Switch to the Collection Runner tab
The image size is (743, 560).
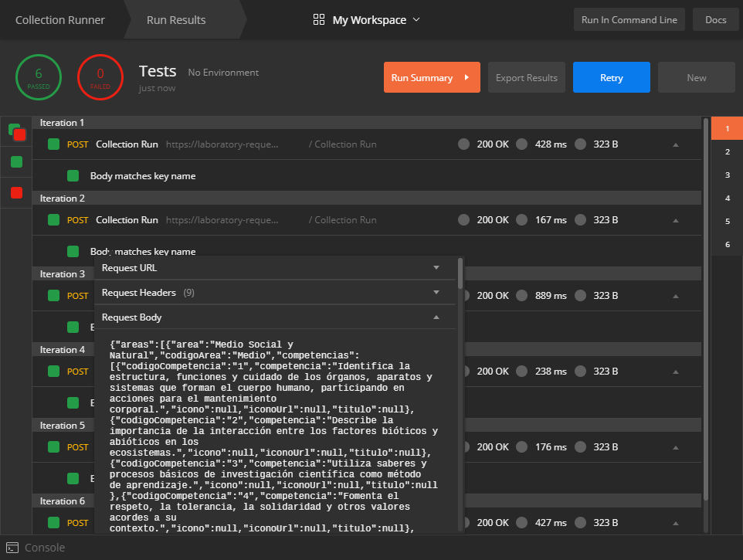(60, 20)
